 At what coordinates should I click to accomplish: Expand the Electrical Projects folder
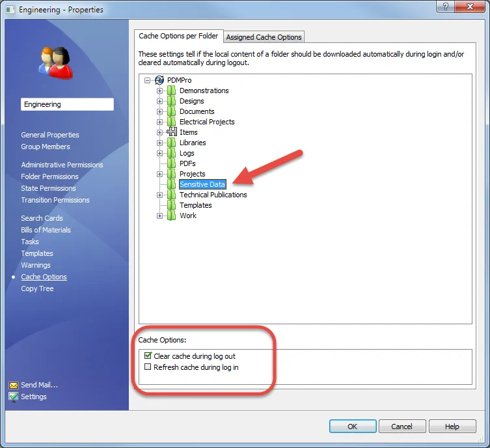click(159, 122)
